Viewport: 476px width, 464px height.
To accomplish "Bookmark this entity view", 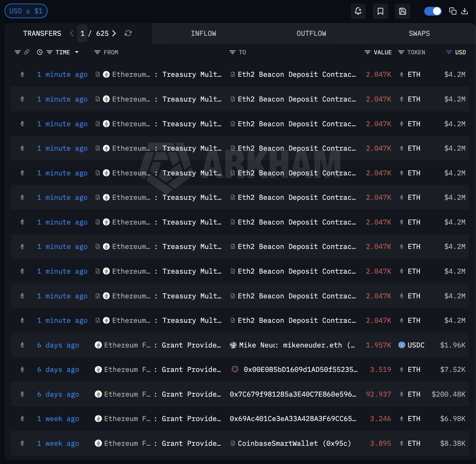I will point(380,11).
